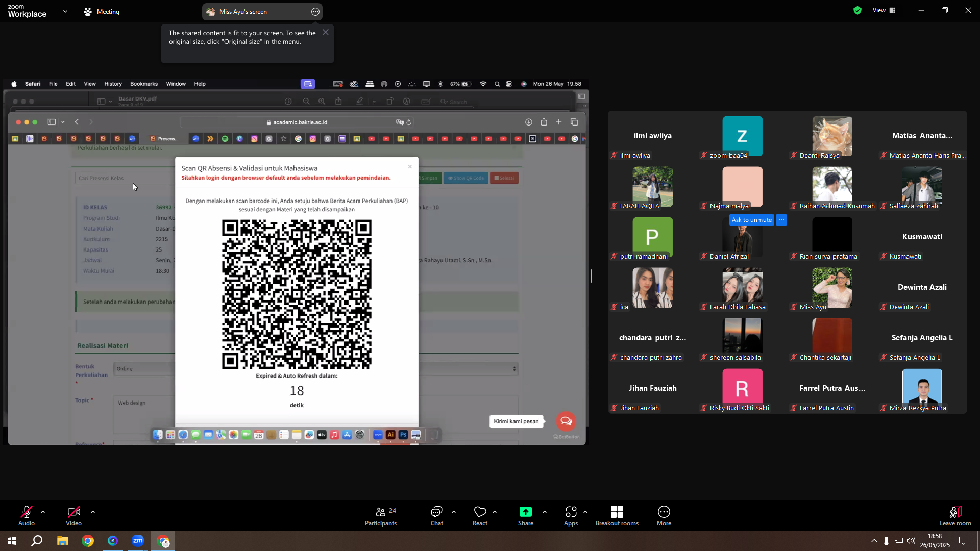
Task: Open the Zoom Workplace dropdown arrow
Action: pyautogui.click(x=65, y=11)
